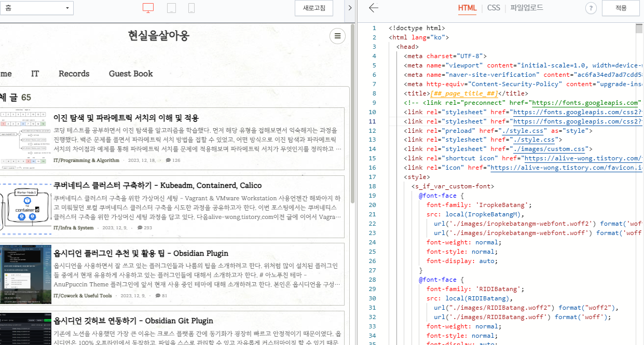
Task: Click font-display: auto on line 26
Action: point(461,261)
